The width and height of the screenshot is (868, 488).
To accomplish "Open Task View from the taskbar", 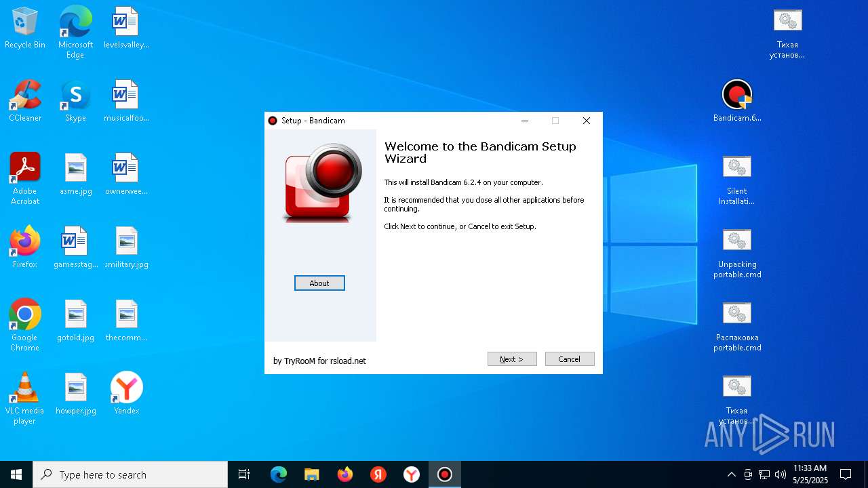I will click(x=244, y=474).
